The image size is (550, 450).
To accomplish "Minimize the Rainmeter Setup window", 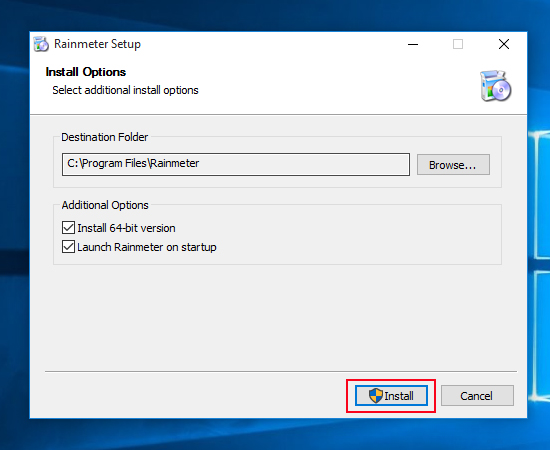I will pos(413,44).
